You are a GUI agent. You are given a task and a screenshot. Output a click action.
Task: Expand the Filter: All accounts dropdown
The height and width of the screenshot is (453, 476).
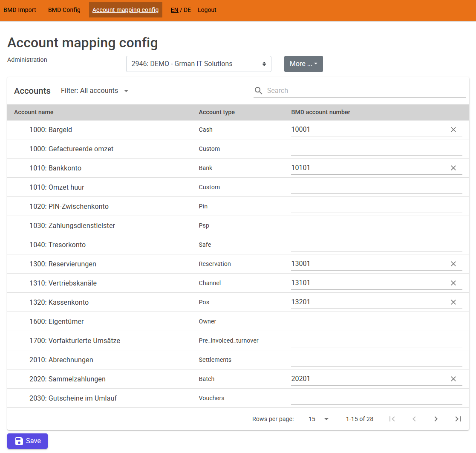(x=95, y=90)
